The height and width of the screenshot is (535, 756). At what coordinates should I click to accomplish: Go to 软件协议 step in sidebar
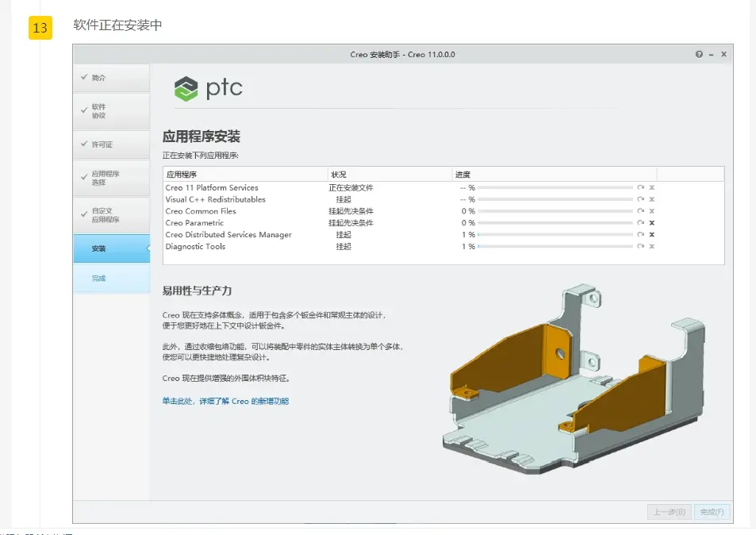point(111,111)
